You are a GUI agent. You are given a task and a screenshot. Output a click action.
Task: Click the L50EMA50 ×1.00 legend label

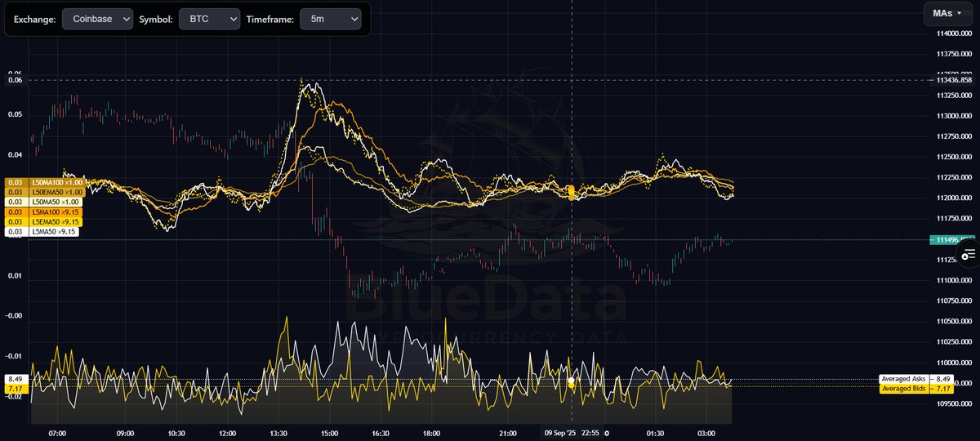(x=56, y=192)
